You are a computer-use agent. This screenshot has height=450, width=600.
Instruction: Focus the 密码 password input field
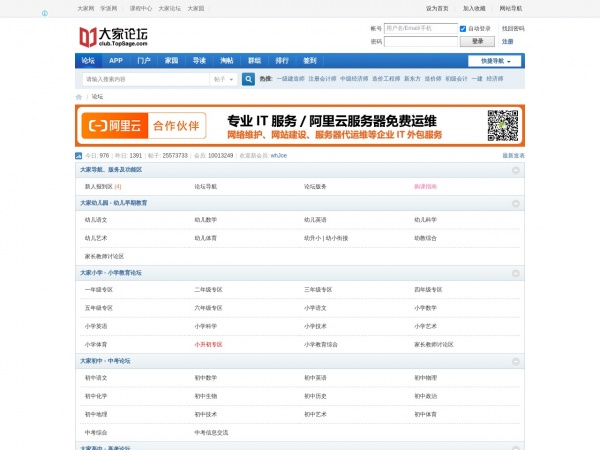point(421,41)
